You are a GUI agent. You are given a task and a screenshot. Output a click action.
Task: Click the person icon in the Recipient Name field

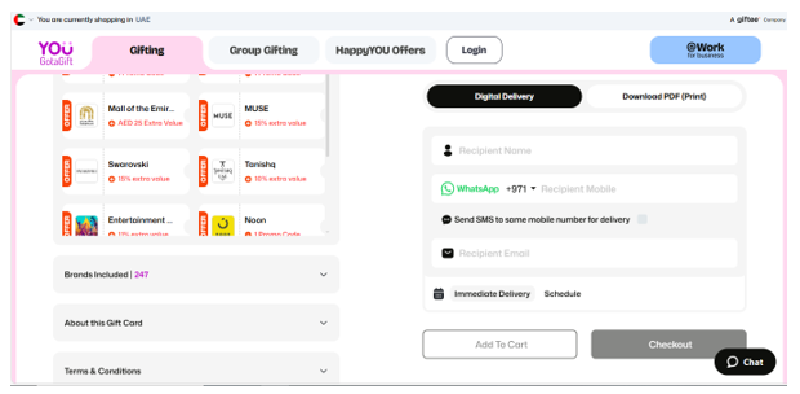tap(447, 151)
